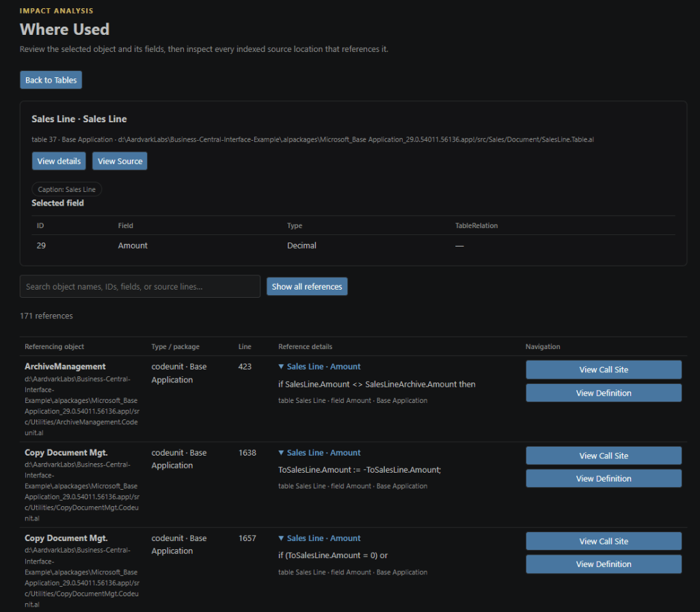
Task: View Definition for Copy Document Mgt. line 1657
Action: coord(604,564)
